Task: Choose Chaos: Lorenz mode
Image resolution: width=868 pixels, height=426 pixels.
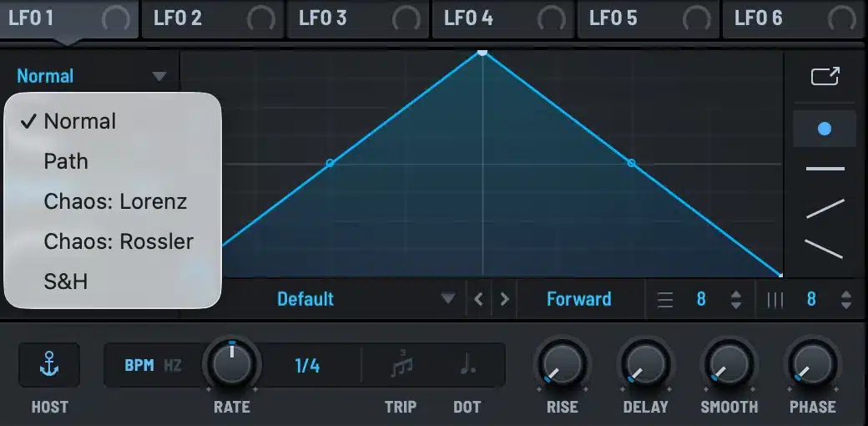Action: pyautogui.click(x=113, y=201)
